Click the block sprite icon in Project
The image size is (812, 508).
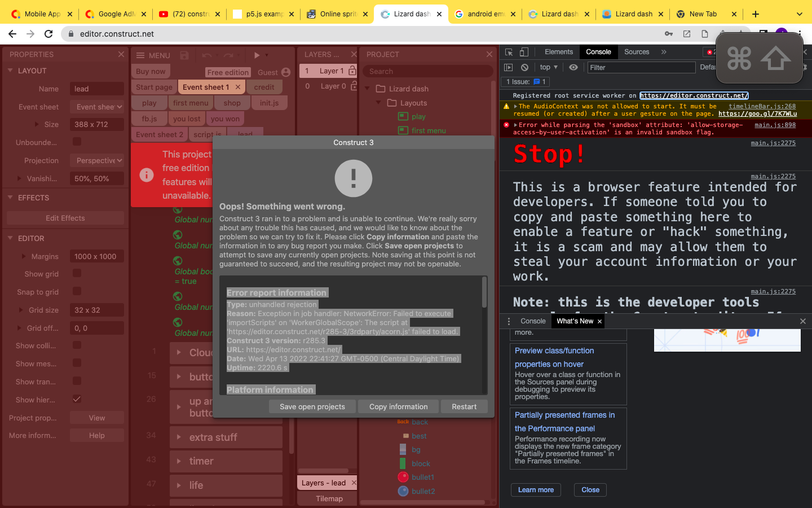(403, 463)
